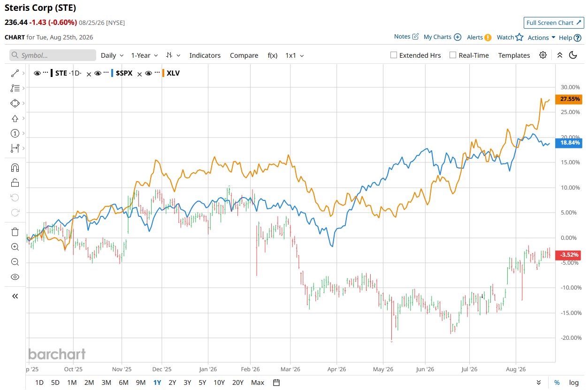Click the My Charts plus icon
Viewport: 588px width, 390px height.
tap(458, 37)
